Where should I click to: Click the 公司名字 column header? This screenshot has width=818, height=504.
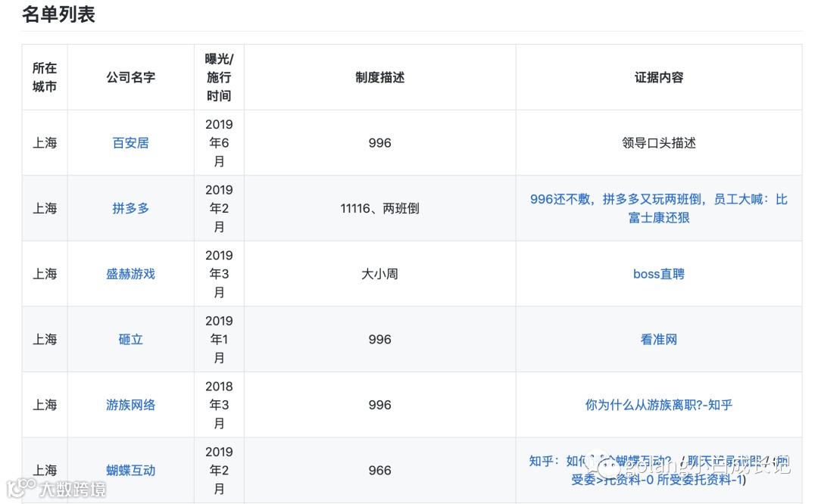click(130, 77)
